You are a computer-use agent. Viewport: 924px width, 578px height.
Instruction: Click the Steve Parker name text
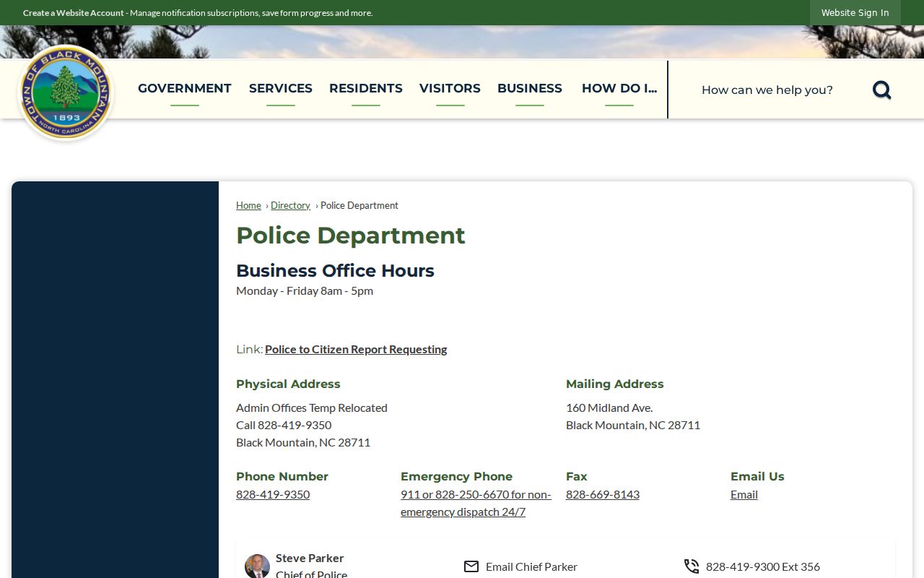coord(310,558)
